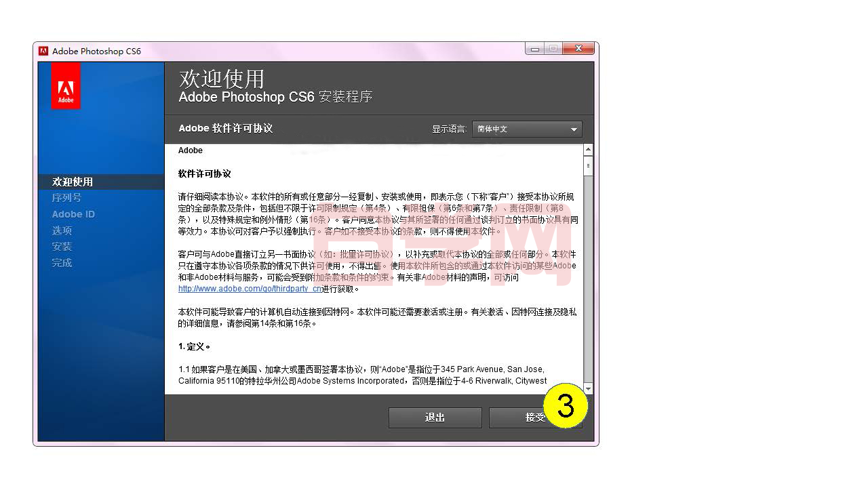Click the red Adobe logo in the sidebar
Viewport: 868px width, 488px height.
tap(66, 86)
